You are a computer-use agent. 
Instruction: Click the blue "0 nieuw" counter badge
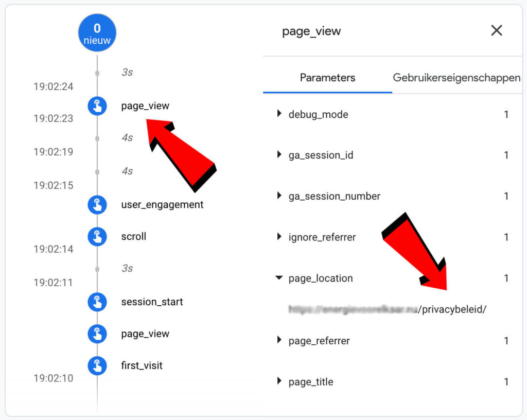(97, 32)
